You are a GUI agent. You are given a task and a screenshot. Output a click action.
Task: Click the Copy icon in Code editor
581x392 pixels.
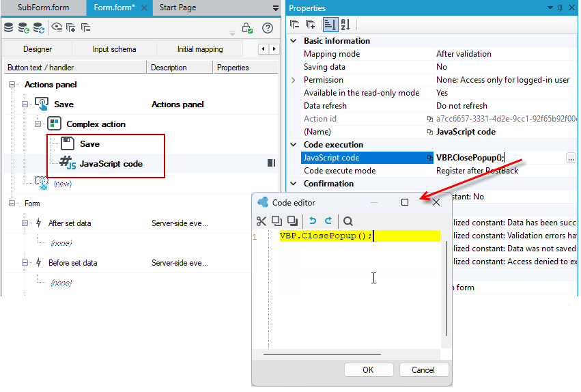277,221
